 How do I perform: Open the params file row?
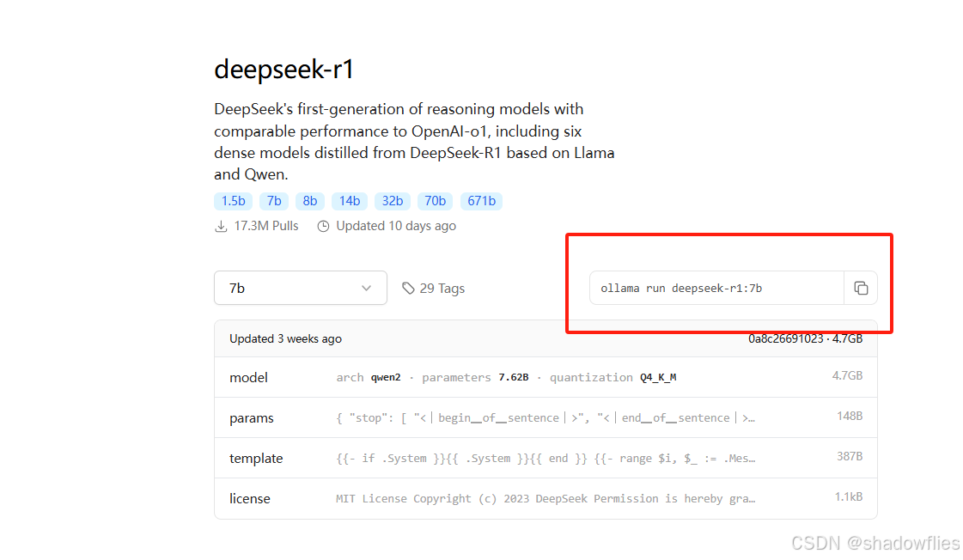tap(545, 417)
